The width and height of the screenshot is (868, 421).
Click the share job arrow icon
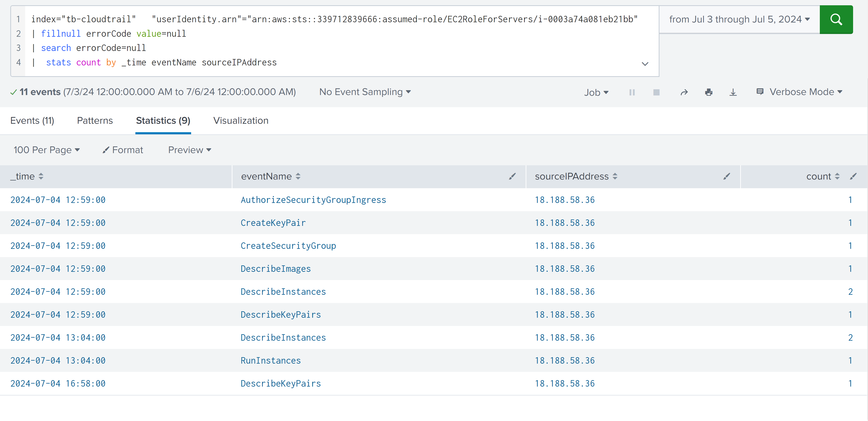point(684,92)
